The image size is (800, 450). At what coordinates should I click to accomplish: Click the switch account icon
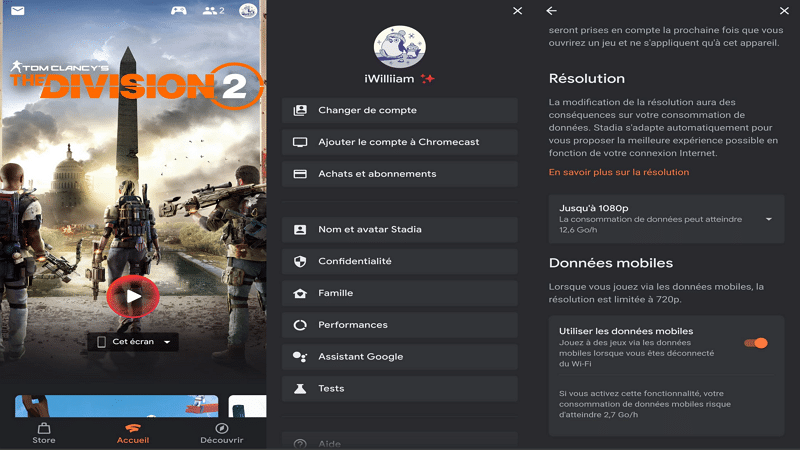pyautogui.click(x=300, y=110)
